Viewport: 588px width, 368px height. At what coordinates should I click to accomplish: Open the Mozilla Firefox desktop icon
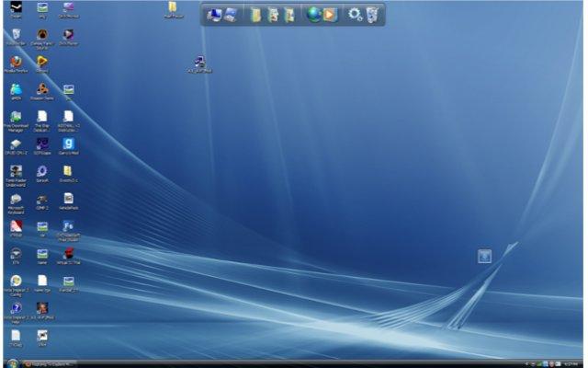[x=16, y=62]
